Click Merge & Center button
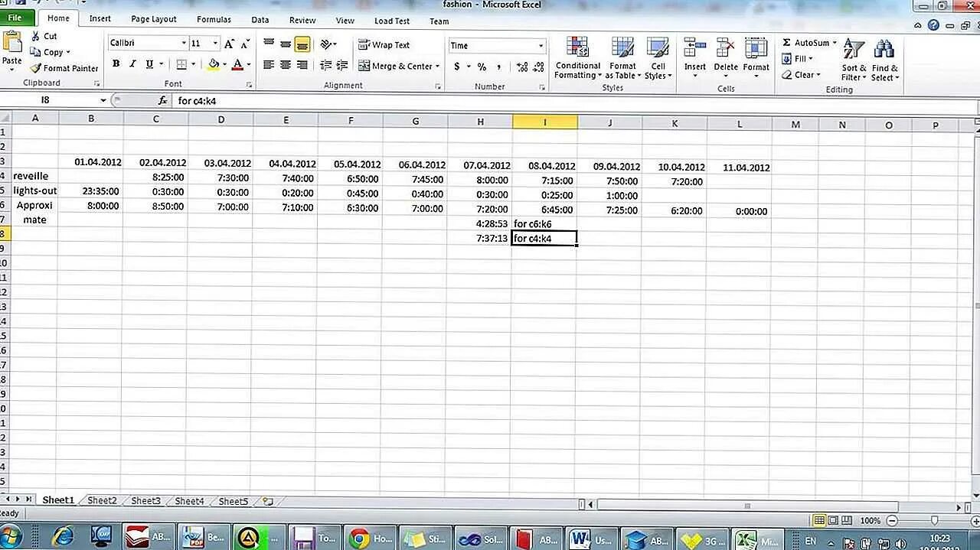 coord(395,66)
